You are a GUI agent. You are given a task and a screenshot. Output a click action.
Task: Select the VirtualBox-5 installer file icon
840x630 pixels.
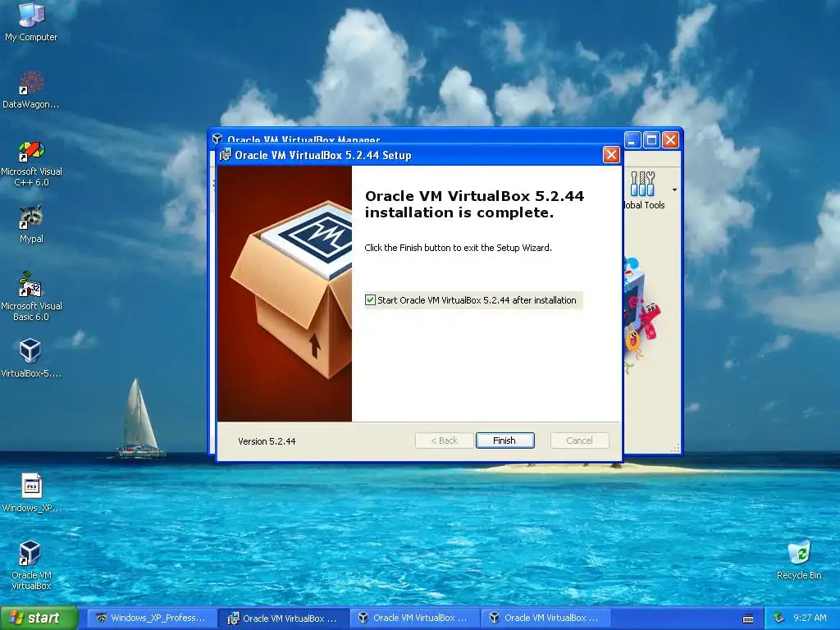point(31,358)
